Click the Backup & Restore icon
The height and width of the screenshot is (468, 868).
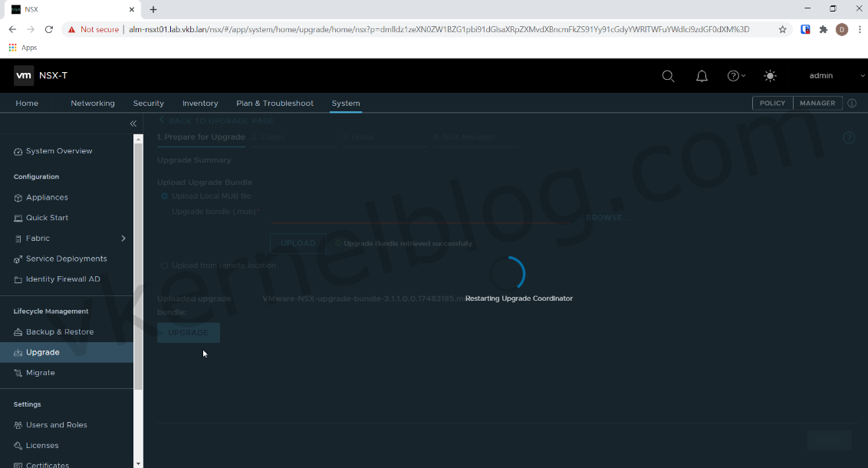(x=17, y=331)
